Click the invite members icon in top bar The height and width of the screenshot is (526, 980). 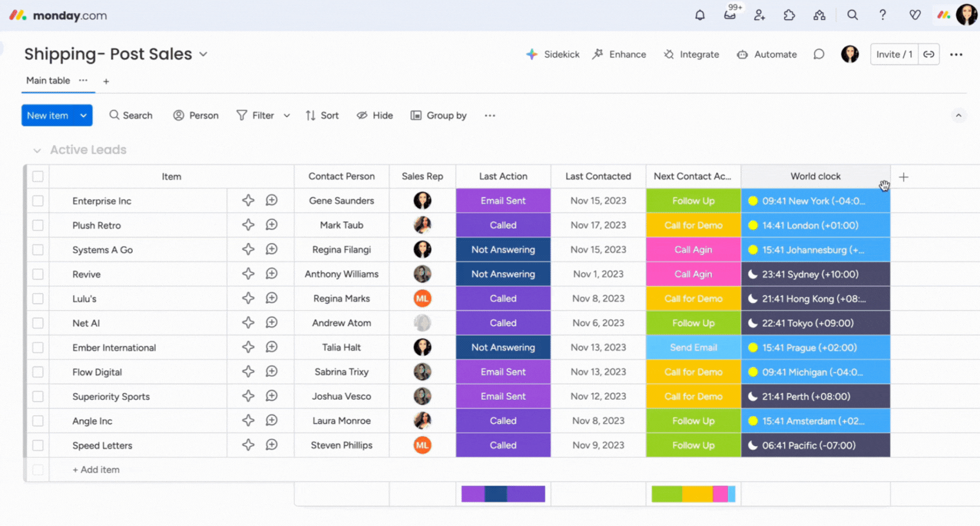tap(760, 15)
